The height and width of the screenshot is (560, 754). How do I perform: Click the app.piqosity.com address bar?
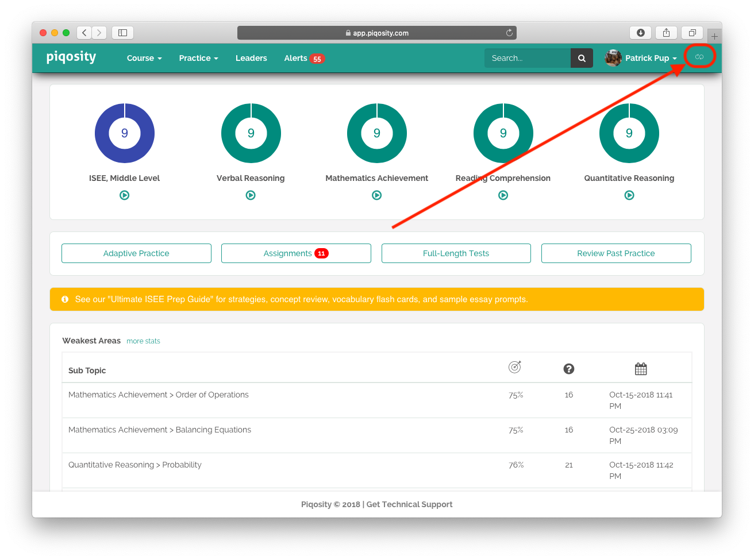pos(377,33)
